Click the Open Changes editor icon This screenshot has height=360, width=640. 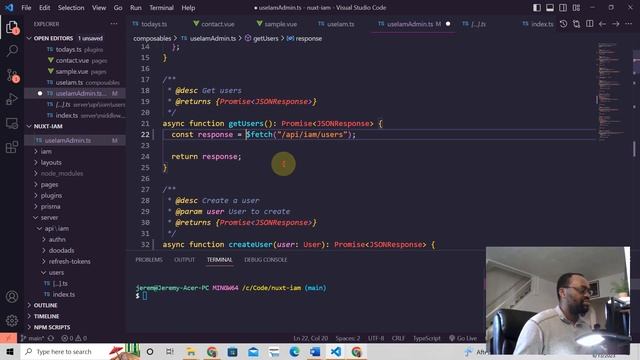click(576, 24)
